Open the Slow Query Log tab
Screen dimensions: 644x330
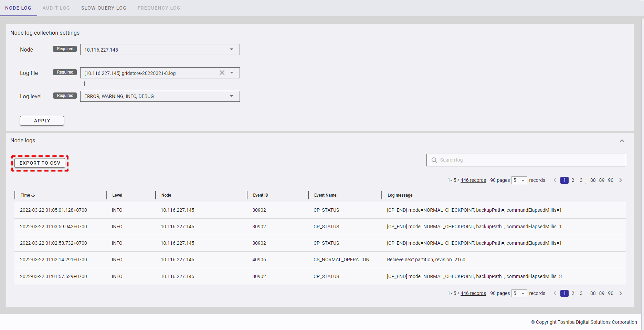104,8
